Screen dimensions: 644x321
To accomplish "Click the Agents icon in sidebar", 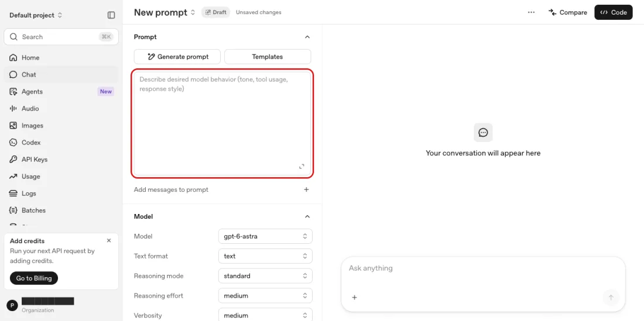I will point(13,91).
